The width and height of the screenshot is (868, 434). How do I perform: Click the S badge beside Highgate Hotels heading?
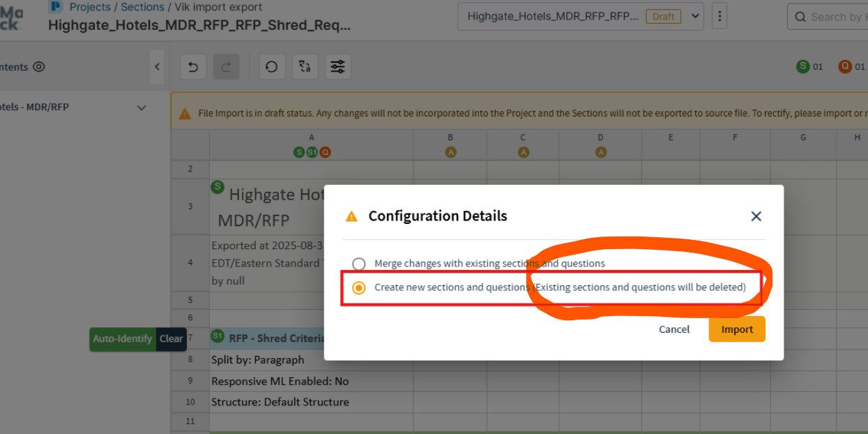pyautogui.click(x=218, y=186)
